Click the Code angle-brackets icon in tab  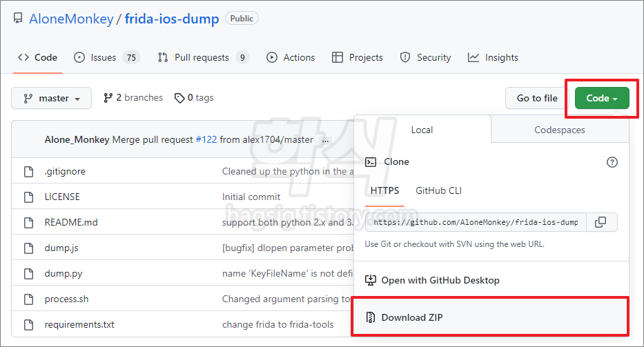23,57
